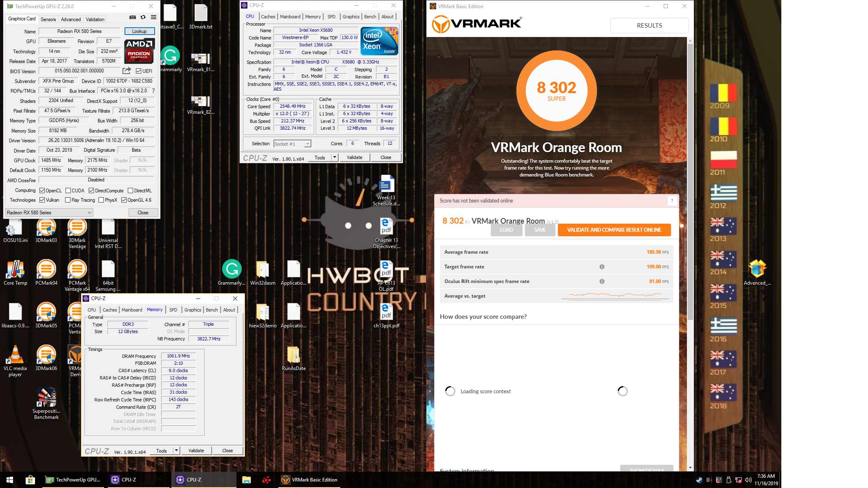Open the Windows Start menu
868x488 pixels.
[10, 480]
